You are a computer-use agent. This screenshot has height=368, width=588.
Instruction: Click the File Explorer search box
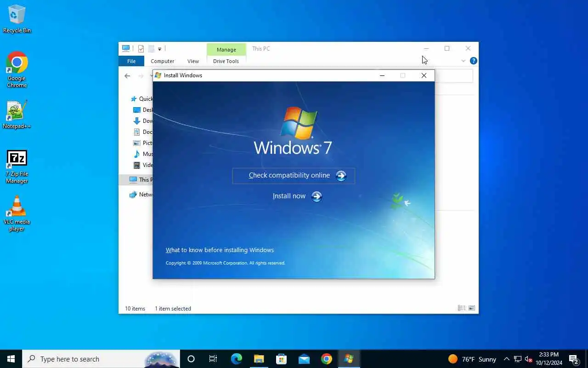[x=453, y=76]
